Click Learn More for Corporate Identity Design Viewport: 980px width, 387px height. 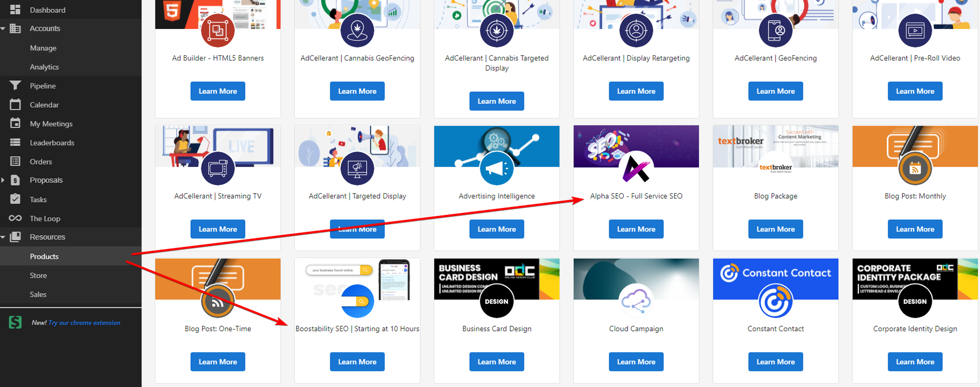[x=915, y=362]
